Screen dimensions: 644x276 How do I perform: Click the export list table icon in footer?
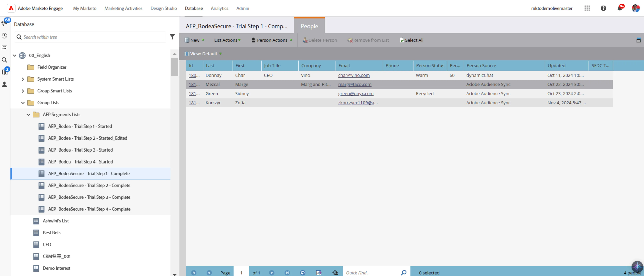point(319,272)
